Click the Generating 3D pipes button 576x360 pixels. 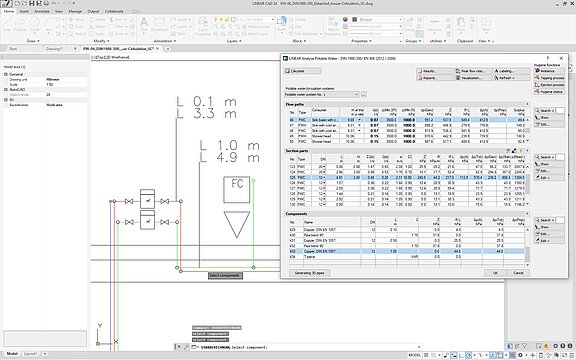tap(309, 273)
